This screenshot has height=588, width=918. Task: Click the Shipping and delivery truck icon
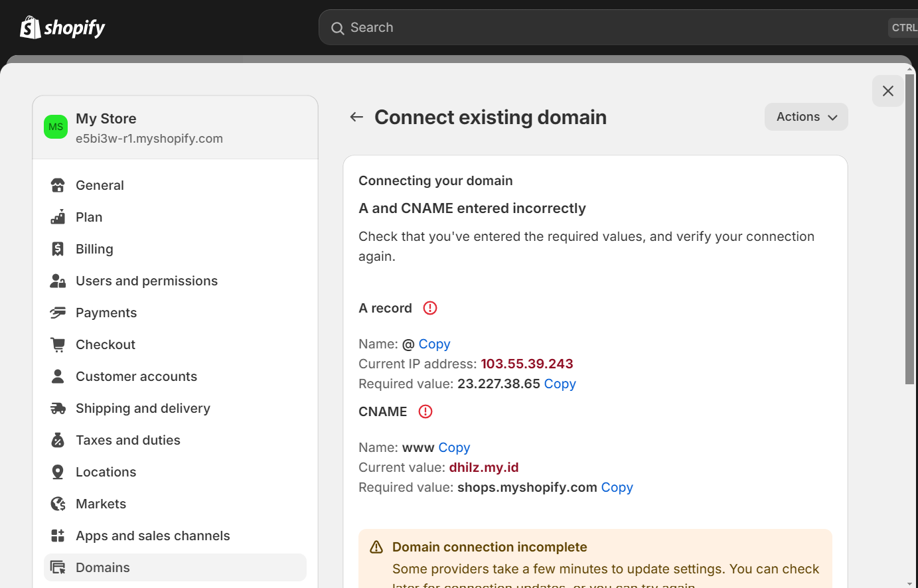(58, 408)
